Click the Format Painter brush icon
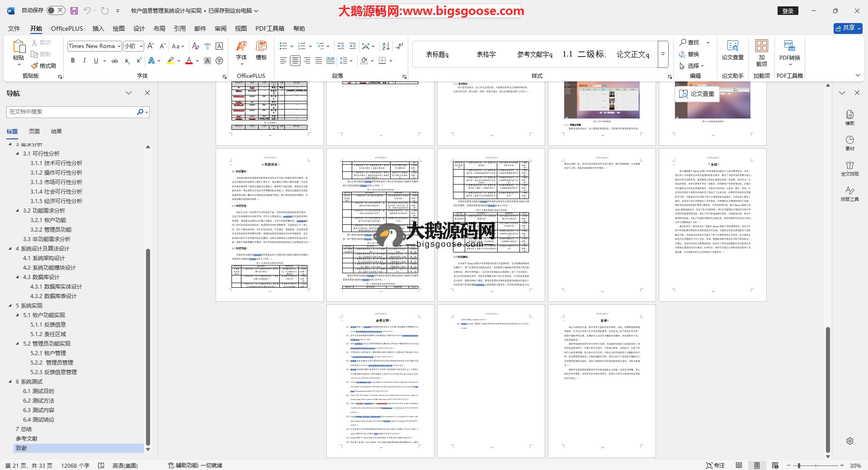The image size is (868, 470). click(x=35, y=66)
